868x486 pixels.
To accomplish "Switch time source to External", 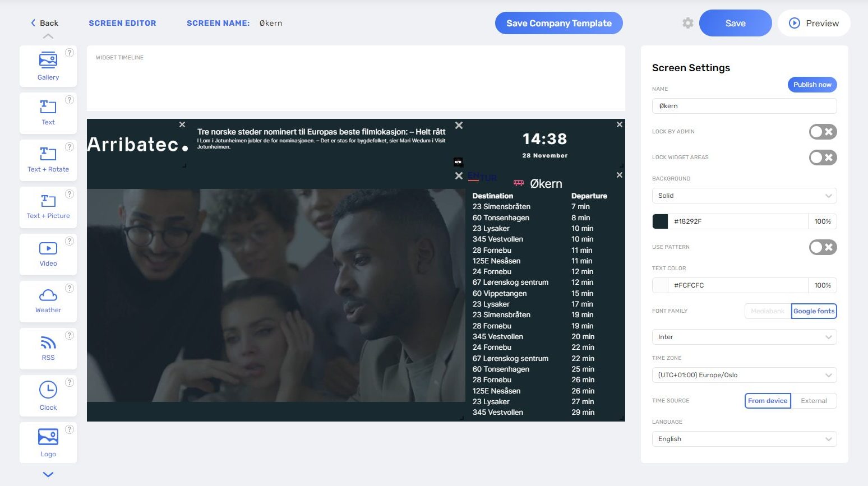I will click(x=814, y=401).
